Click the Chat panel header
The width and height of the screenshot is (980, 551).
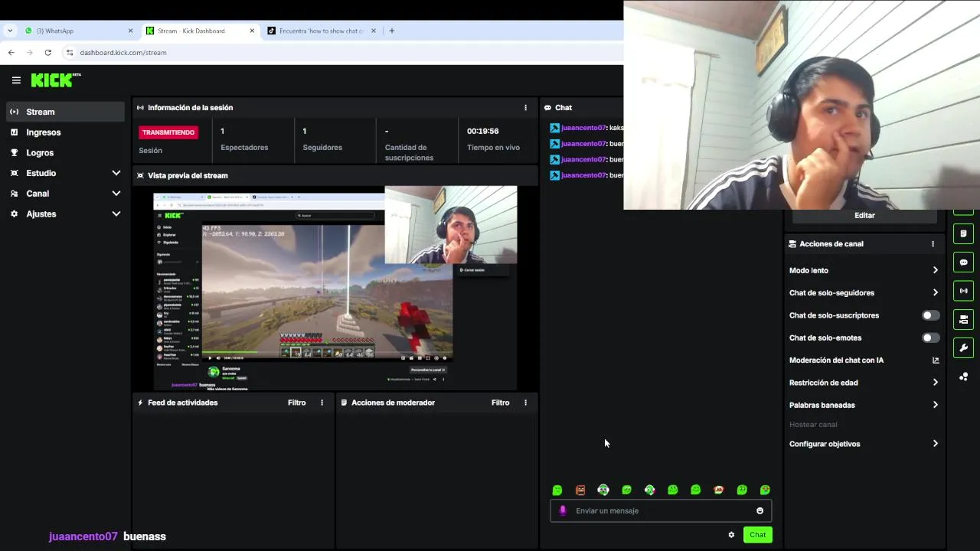[x=563, y=108]
